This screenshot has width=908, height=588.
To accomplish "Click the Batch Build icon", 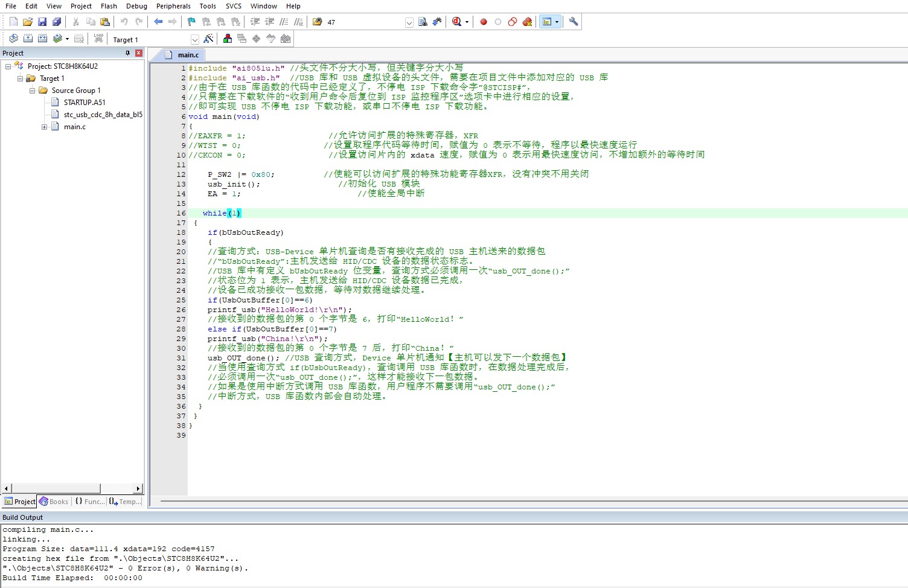I will pos(57,39).
